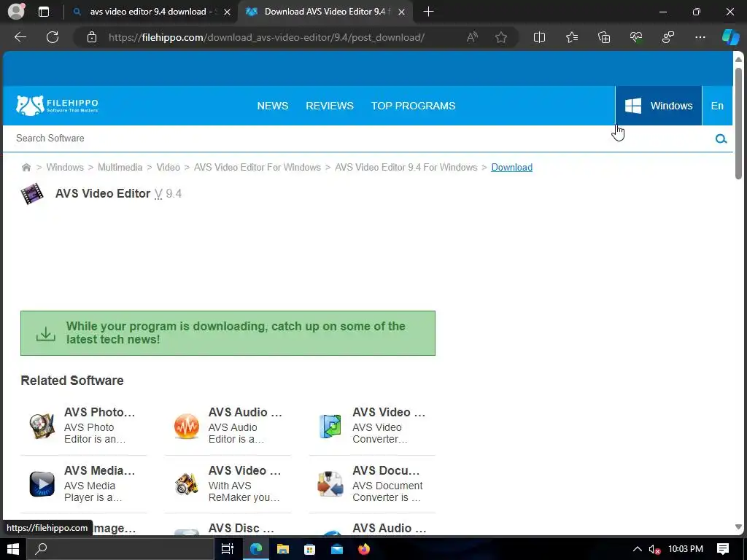Click the FileHippo logo

pos(57,106)
